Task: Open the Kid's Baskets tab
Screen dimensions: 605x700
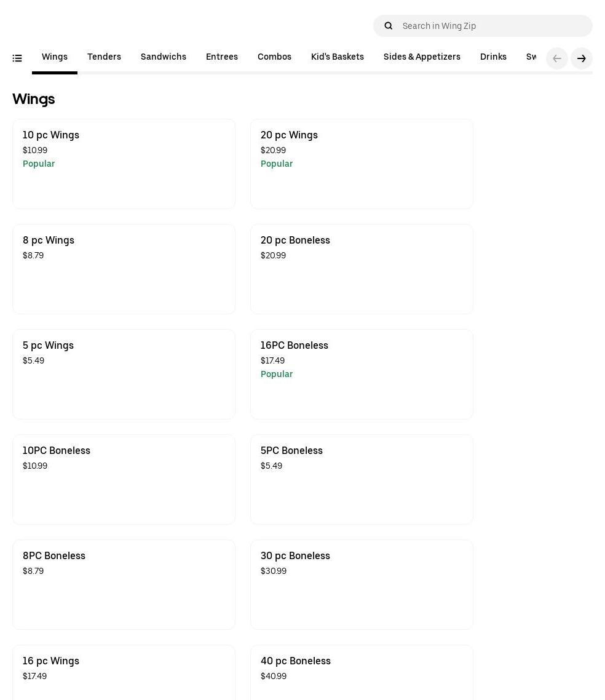Action: [337, 57]
